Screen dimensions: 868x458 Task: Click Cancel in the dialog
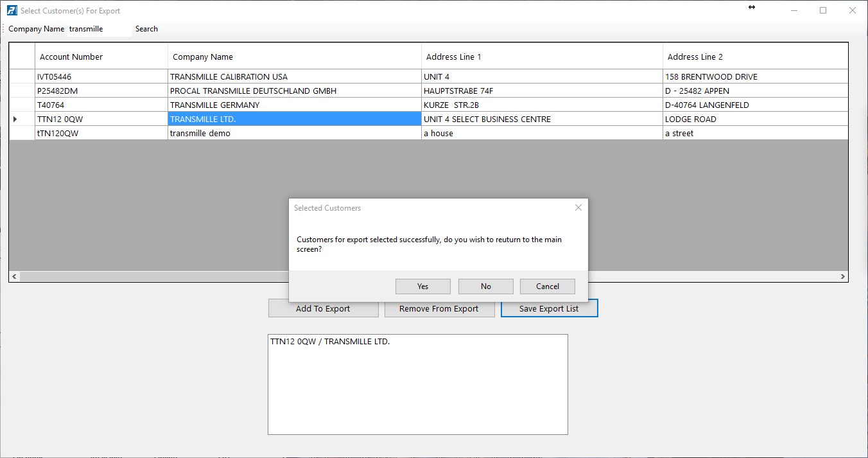(548, 286)
